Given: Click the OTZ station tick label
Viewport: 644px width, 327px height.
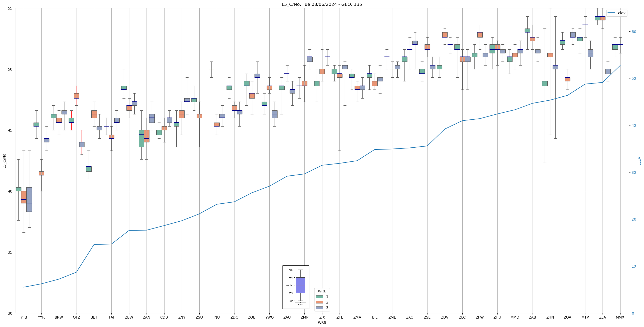Looking at the screenshot, I should [x=76, y=317].
